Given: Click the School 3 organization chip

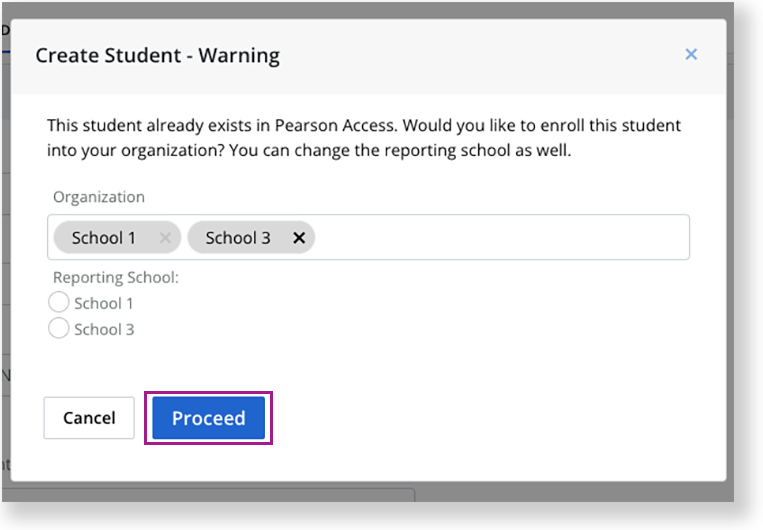Looking at the screenshot, I should click(251, 238).
